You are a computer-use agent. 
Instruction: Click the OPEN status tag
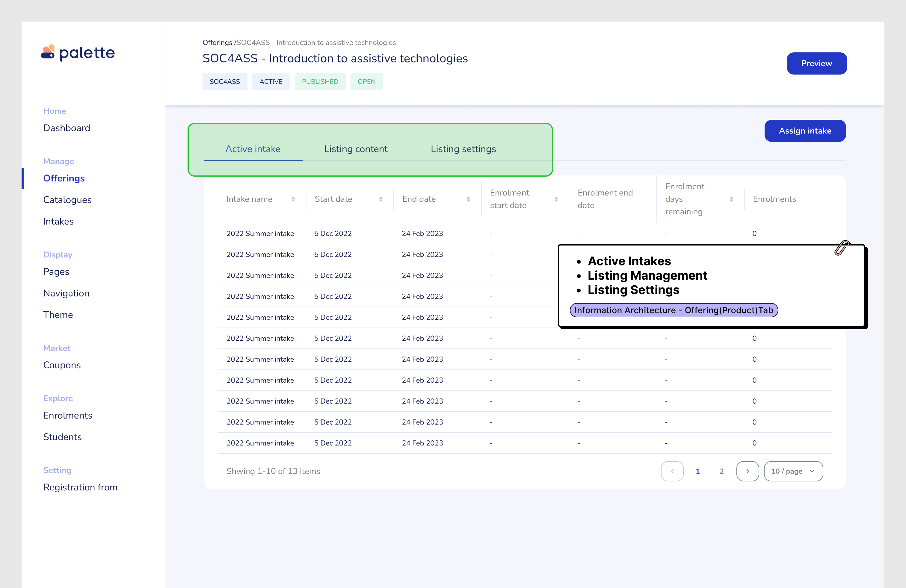point(367,81)
